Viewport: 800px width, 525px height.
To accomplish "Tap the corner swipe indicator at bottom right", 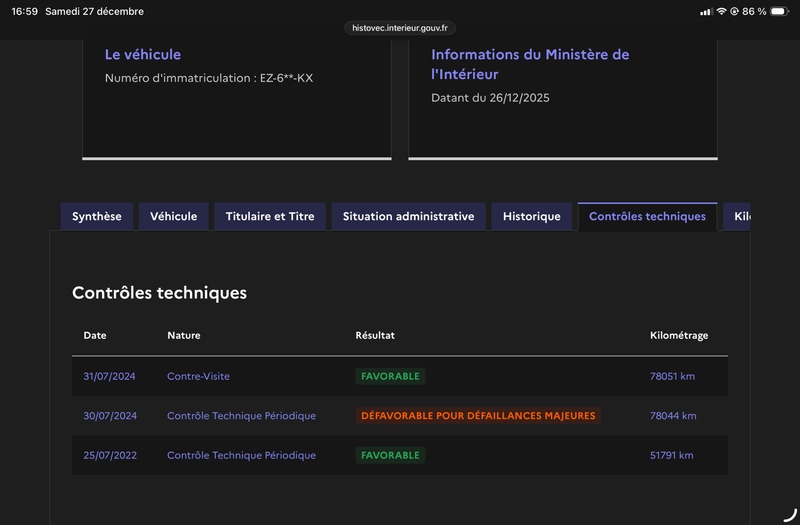I will (789, 514).
